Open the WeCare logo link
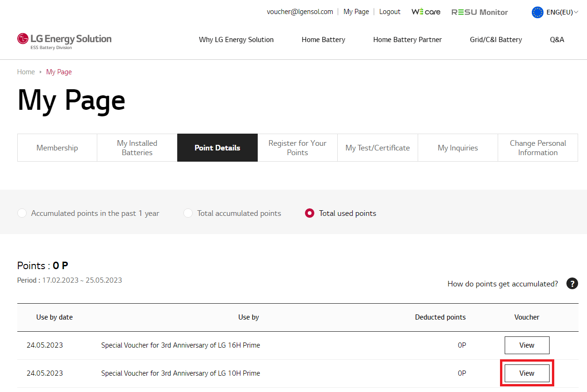The height and width of the screenshot is (392, 587). coord(426,12)
